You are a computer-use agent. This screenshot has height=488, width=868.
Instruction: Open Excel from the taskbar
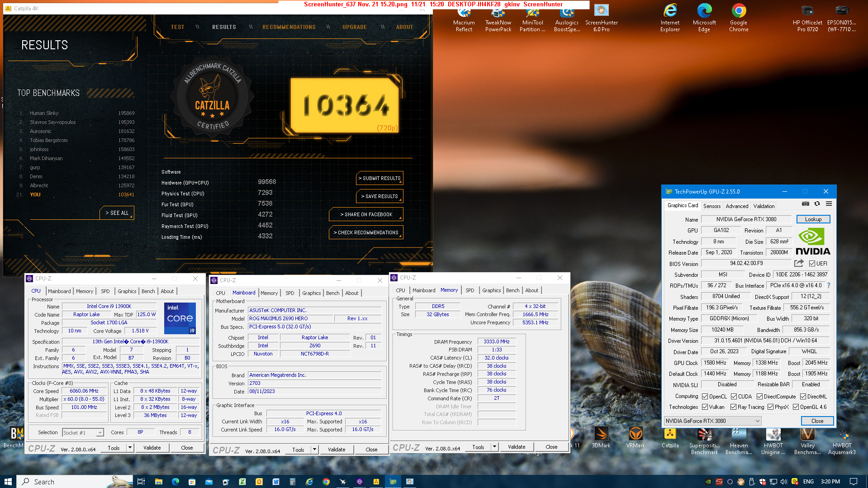tap(242, 482)
